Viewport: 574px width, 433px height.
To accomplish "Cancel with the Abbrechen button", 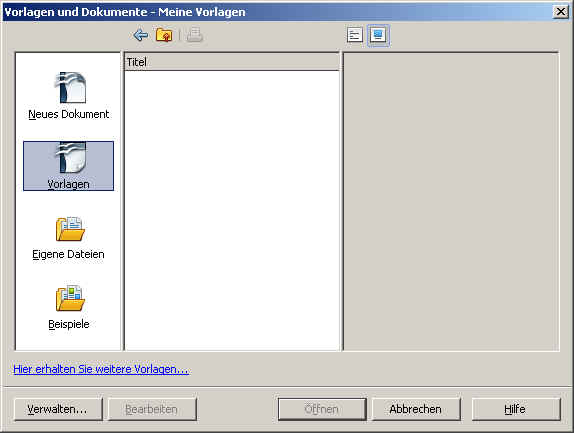I will click(x=416, y=409).
